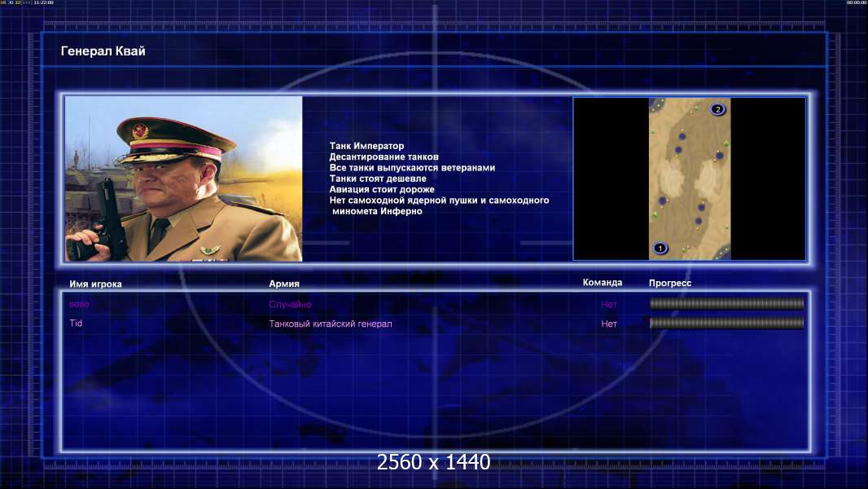Click 'Нет самоходной ядерной пушки' line
This screenshot has height=489, width=868.
coord(439,200)
